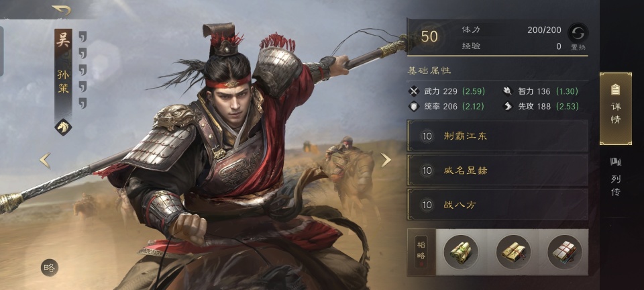
Task: Select the green bamboo scroll item
Action: (460, 252)
